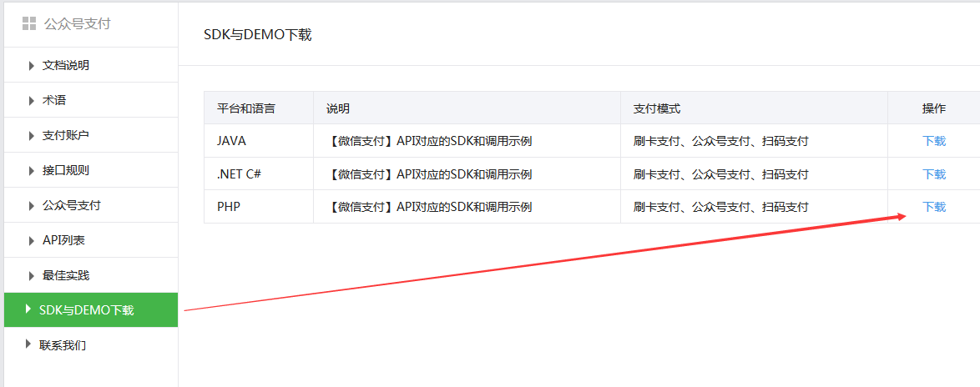Click the JAVA table cell
This screenshot has width=980, height=387.
point(259,141)
